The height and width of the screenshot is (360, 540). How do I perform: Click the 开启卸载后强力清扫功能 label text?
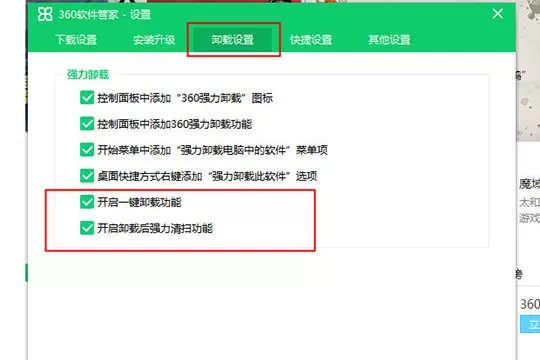pos(155,228)
